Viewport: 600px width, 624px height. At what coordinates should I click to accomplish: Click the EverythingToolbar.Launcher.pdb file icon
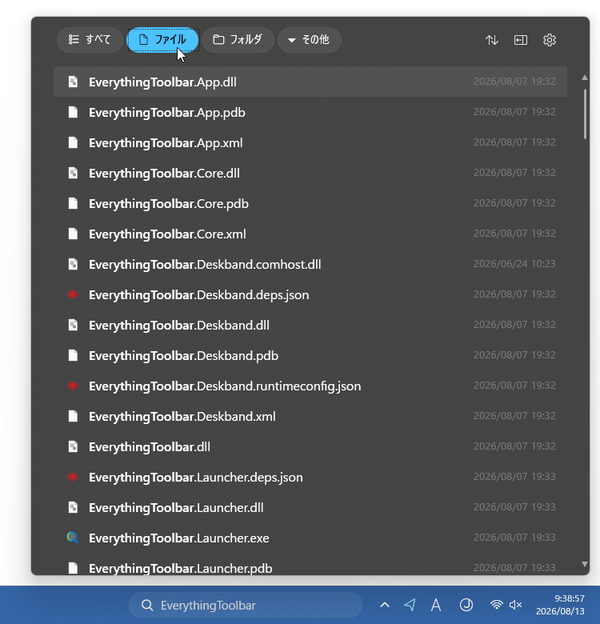pyautogui.click(x=73, y=568)
